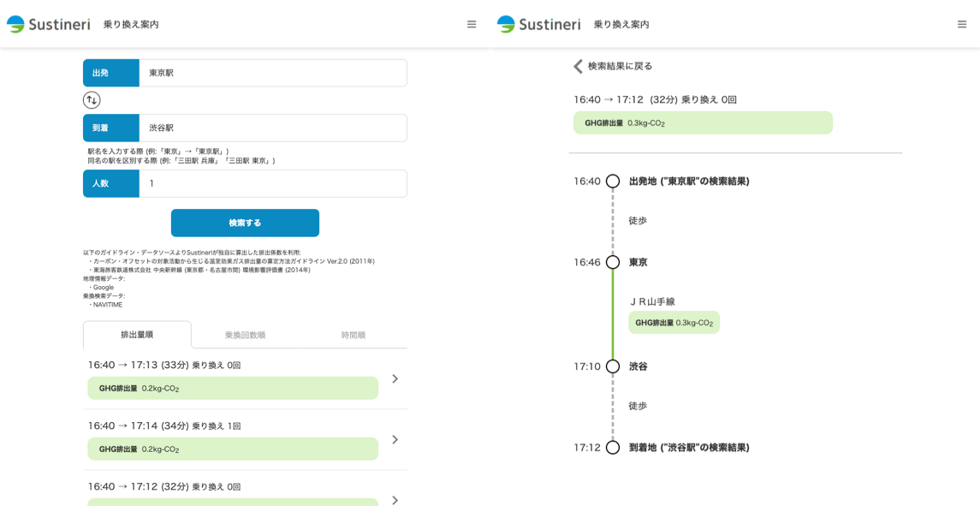Open the right hamburger menu
The height and width of the screenshot is (506, 980).
[962, 25]
